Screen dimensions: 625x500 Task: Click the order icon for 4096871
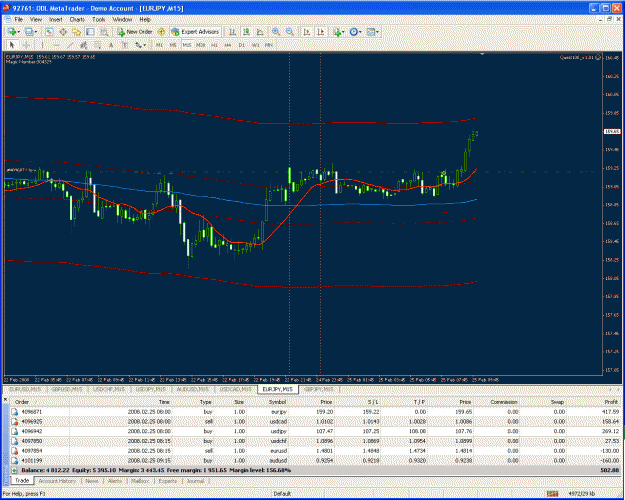coord(14,412)
